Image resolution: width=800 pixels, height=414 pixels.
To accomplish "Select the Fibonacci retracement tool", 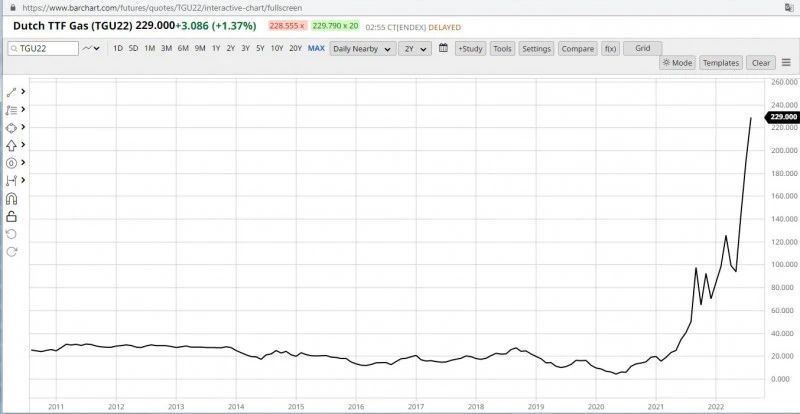I will click(11, 110).
